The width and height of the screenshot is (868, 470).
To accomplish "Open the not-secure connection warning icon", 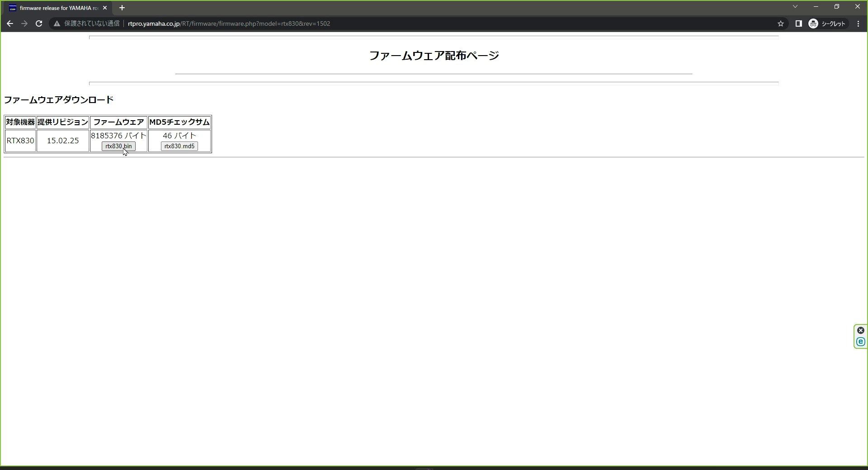I will click(57, 23).
